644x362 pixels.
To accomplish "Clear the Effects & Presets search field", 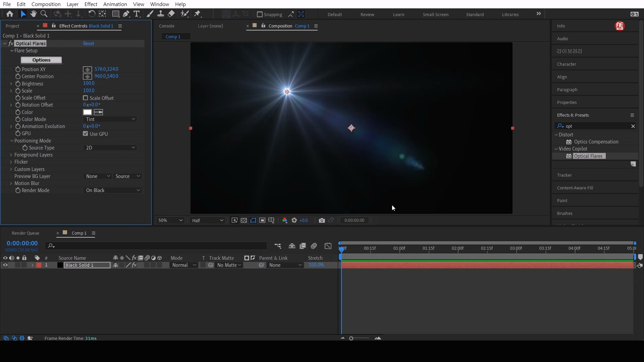I will (633, 126).
